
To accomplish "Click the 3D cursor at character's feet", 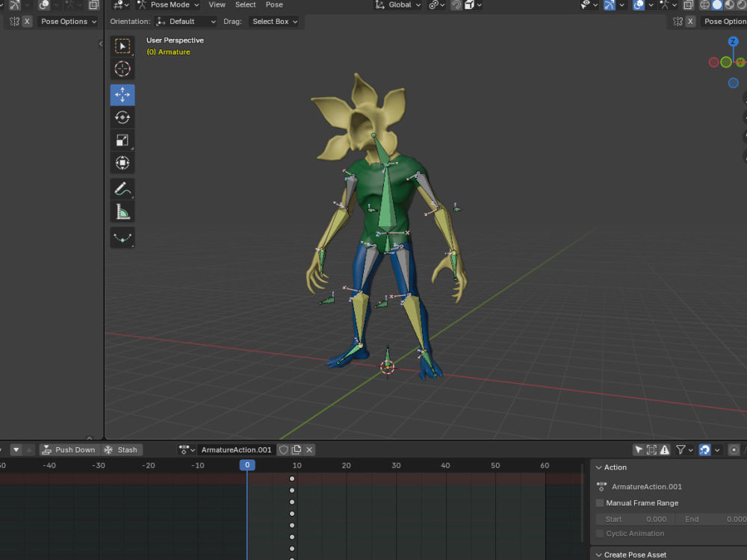I will [387, 367].
